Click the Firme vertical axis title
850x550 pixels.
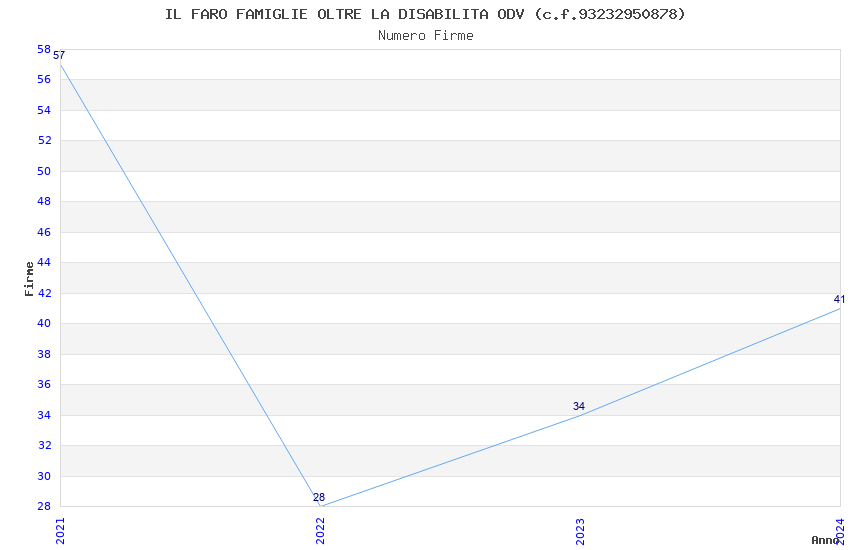pos(29,279)
